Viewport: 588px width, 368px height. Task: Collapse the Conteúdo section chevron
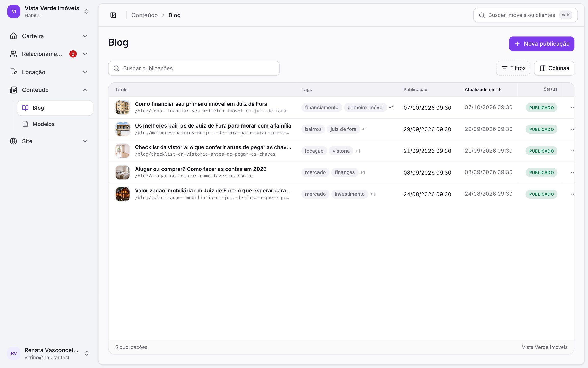[x=85, y=90]
